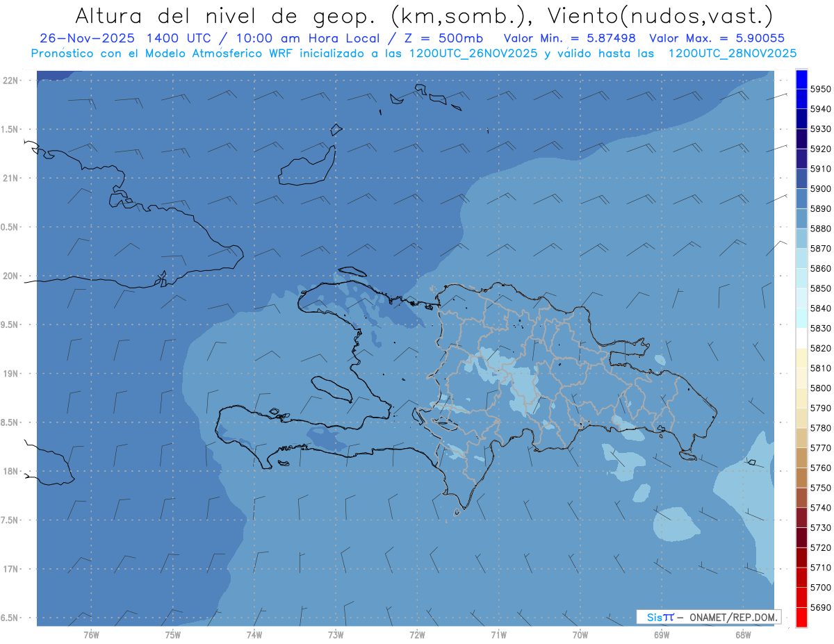Click the 72W longitude axis label
The image size is (834, 644).
click(417, 635)
